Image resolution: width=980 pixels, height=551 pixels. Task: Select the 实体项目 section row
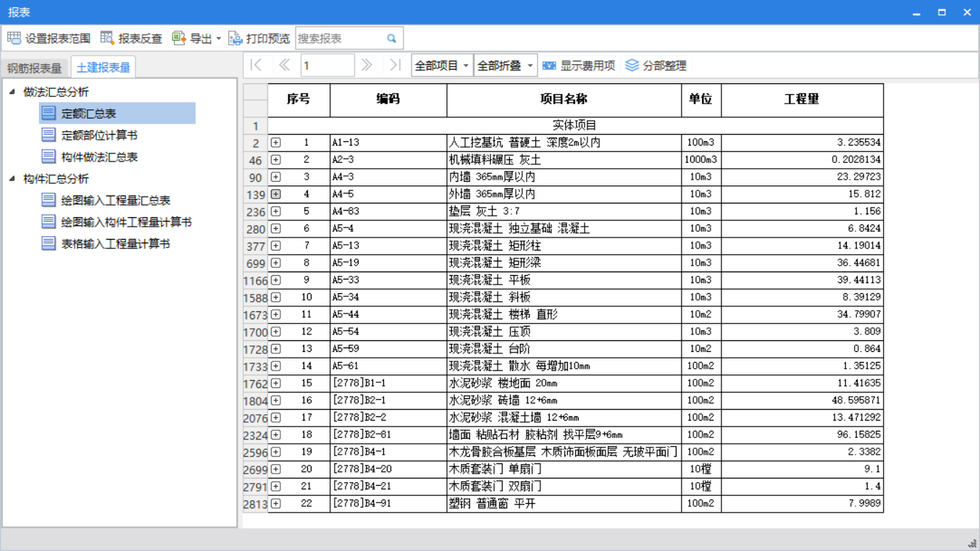pyautogui.click(x=576, y=125)
